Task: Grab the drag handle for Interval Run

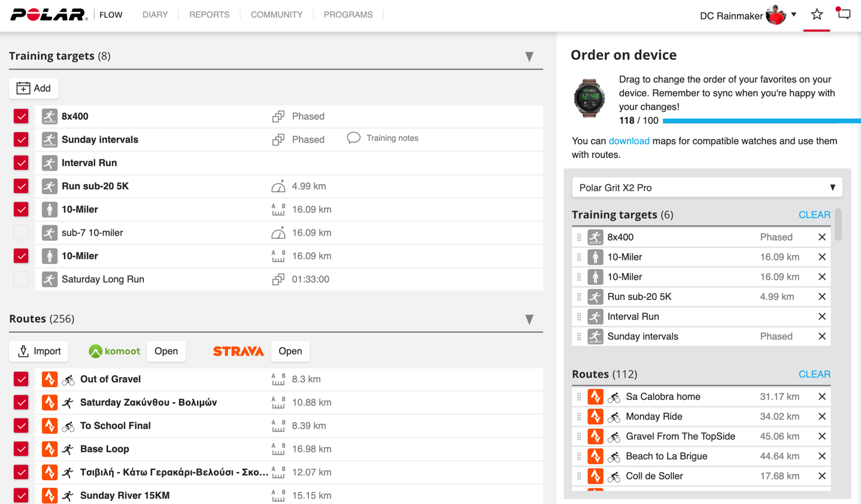Action: [579, 317]
